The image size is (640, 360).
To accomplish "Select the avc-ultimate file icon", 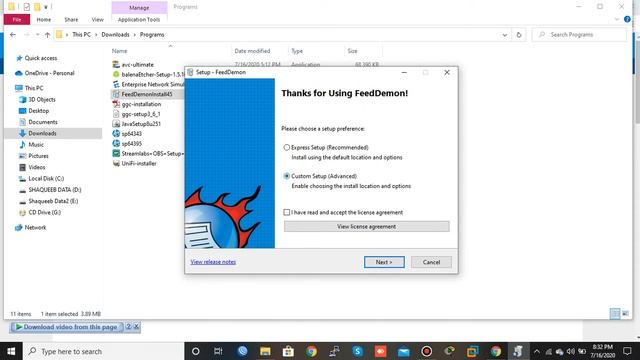I will pyautogui.click(x=116, y=64).
